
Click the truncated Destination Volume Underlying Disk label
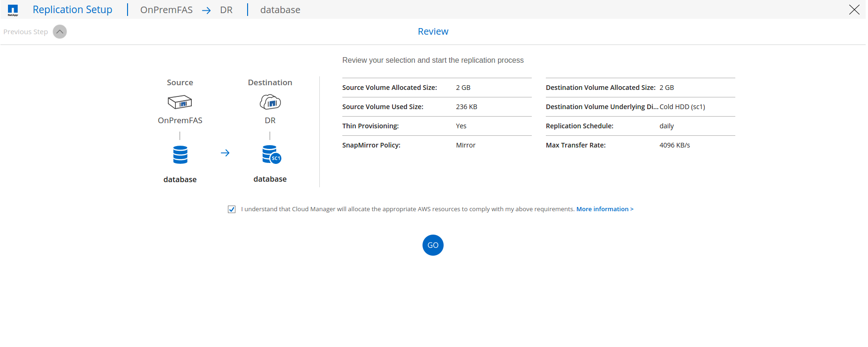point(602,107)
